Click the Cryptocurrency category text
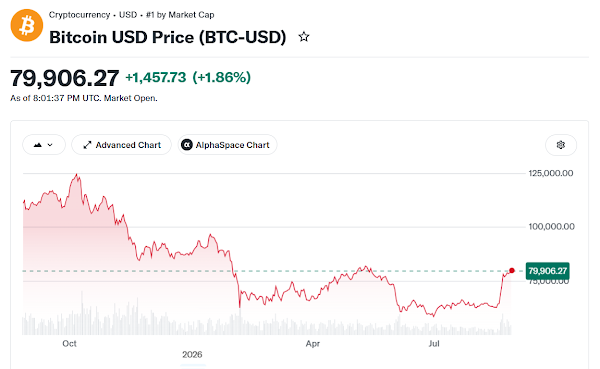The width and height of the screenshot is (600, 369). 79,15
